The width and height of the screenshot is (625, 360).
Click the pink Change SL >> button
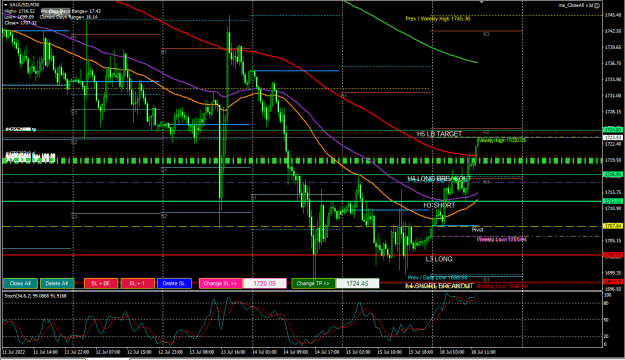click(x=220, y=283)
